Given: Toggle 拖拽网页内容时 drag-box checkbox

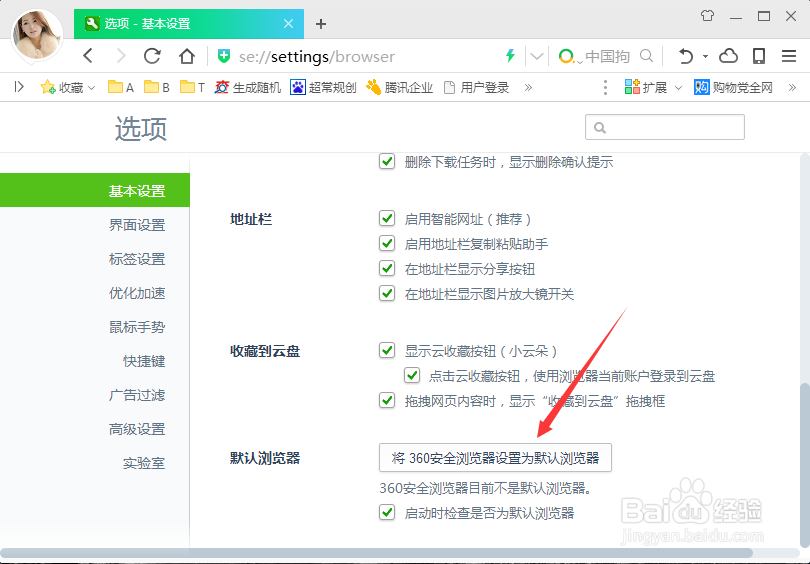Looking at the screenshot, I should click(x=387, y=400).
